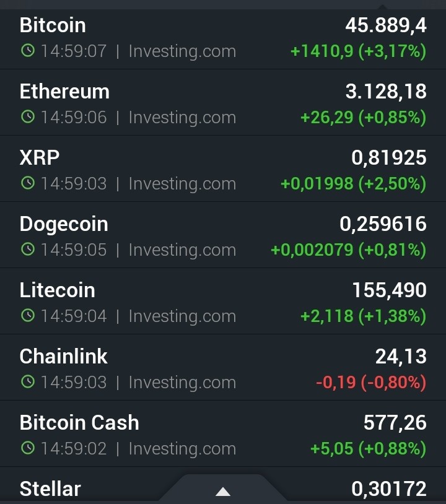The height and width of the screenshot is (504, 446).
Task: Open the Chainlink listing
Action: pyautogui.click(x=223, y=367)
